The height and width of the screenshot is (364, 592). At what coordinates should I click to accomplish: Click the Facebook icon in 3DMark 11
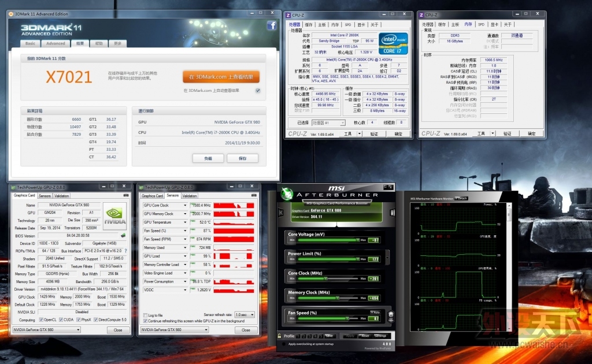click(272, 25)
